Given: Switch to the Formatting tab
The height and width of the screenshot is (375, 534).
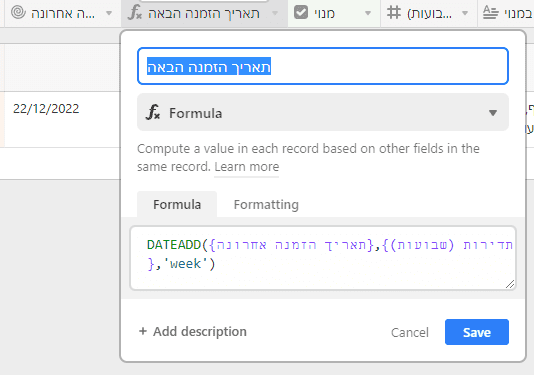Looking at the screenshot, I should point(266,205).
